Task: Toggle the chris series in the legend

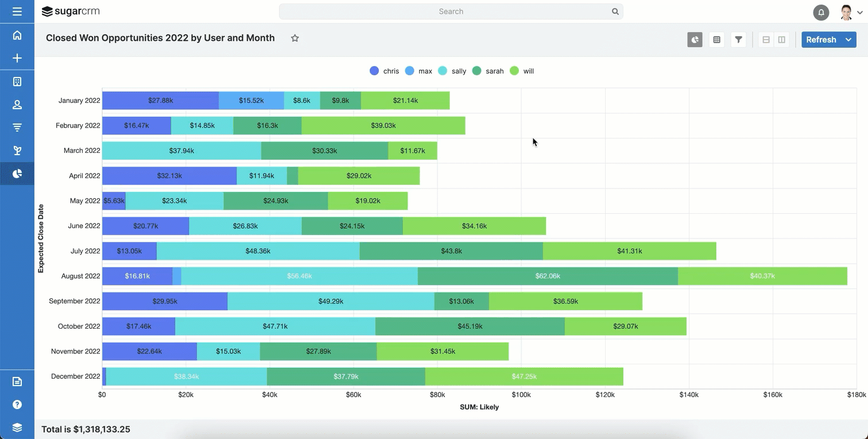Action: (x=385, y=71)
